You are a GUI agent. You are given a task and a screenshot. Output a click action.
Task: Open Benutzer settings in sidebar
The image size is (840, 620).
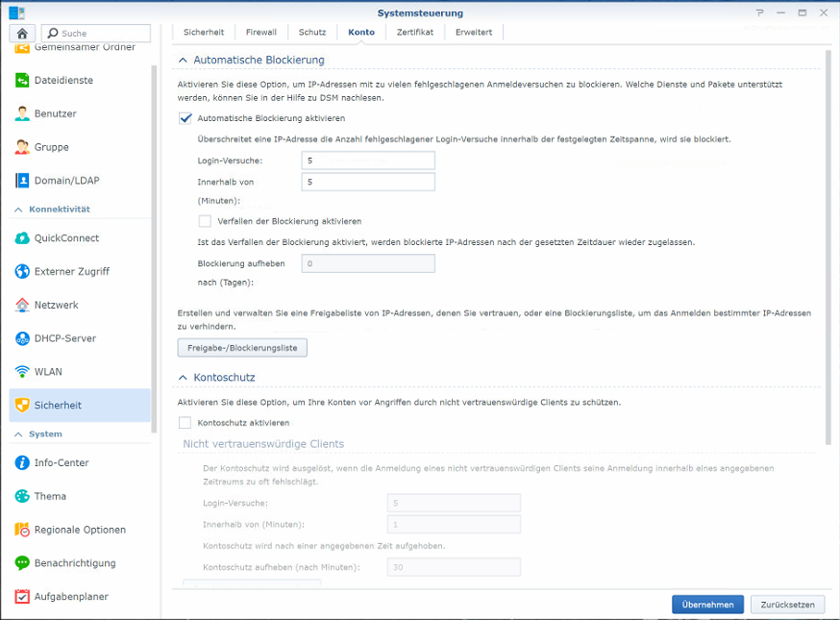pos(55,113)
